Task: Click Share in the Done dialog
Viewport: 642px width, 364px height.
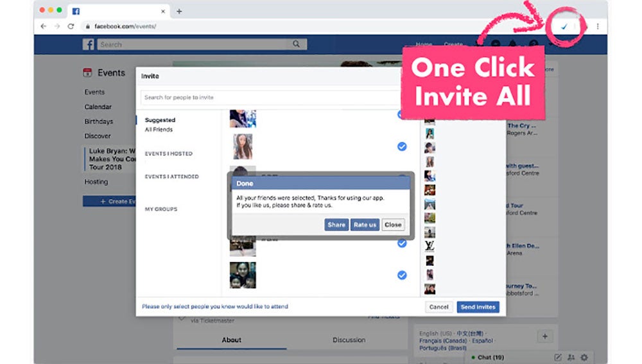Action: coord(336,225)
